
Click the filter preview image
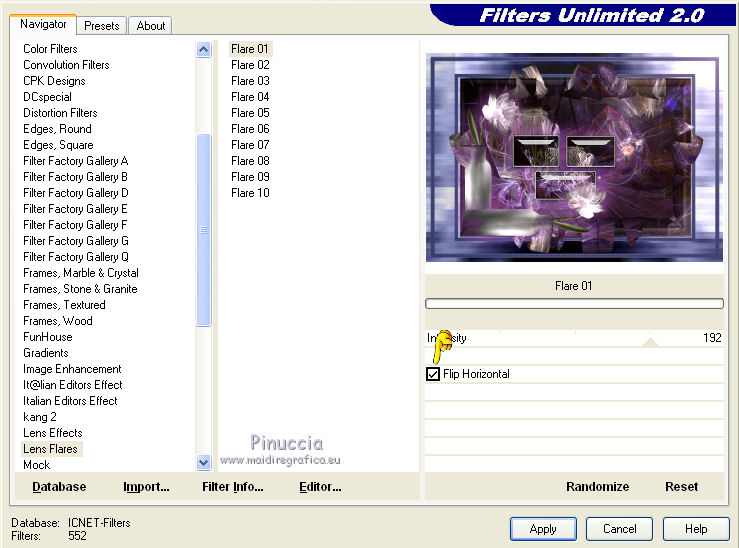574,157
